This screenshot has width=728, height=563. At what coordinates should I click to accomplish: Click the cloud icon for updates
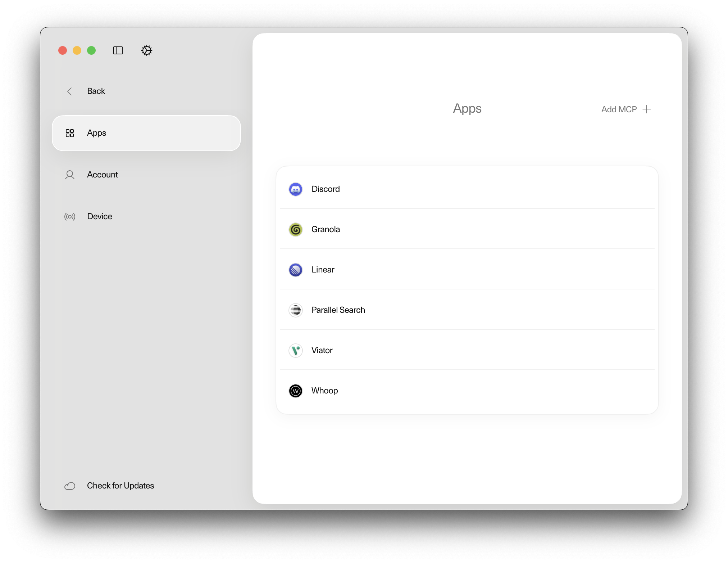point(70,486)
